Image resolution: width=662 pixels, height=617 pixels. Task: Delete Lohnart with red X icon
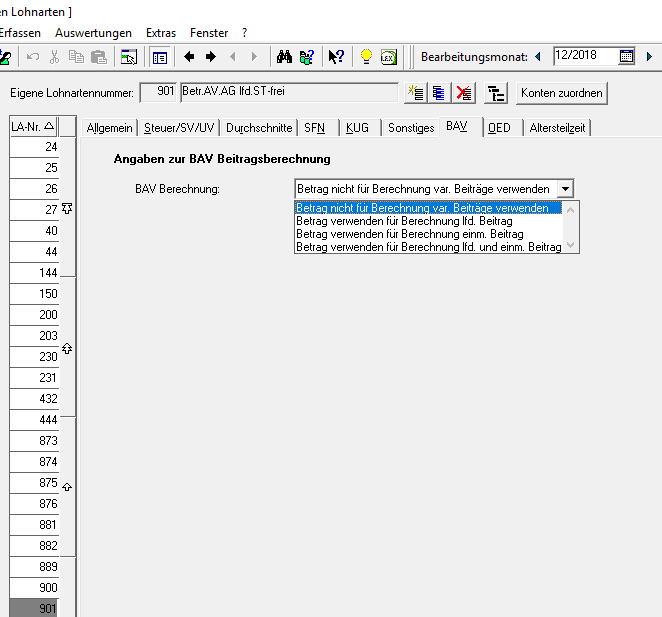(x=464, y=93)
